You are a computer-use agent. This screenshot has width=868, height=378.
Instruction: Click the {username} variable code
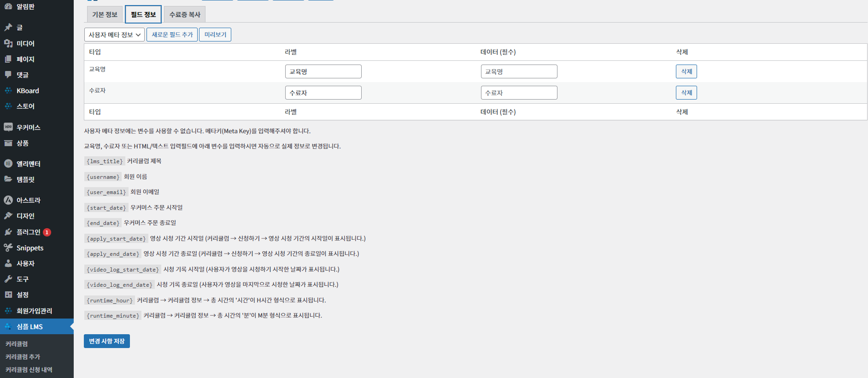(x=103, y=177)
